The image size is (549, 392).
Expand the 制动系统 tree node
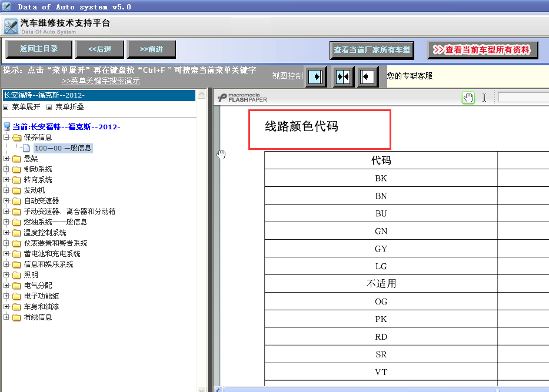click(6, 169)
